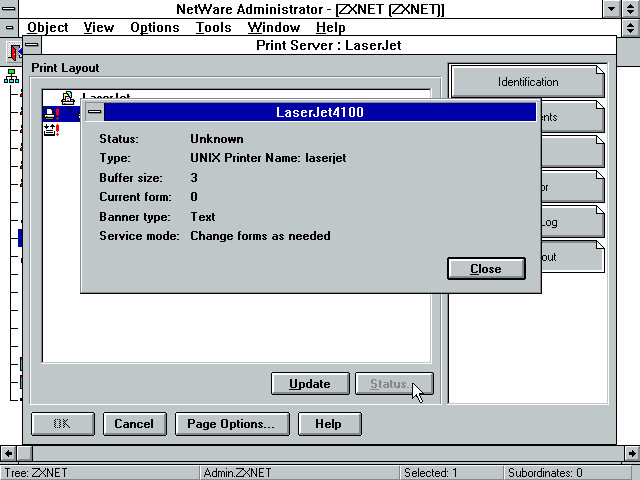Click the horizontal scrollbar left arrow

8,453
